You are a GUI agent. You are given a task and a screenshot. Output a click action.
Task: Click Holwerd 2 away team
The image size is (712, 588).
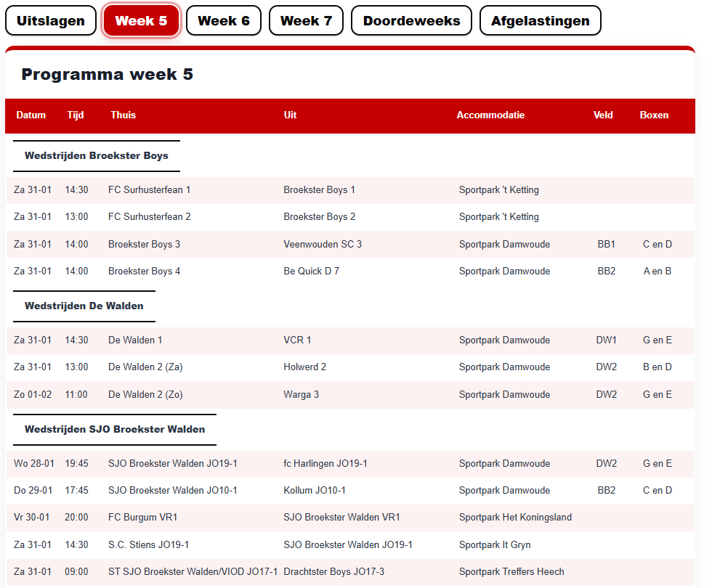[x=304, y=367]
